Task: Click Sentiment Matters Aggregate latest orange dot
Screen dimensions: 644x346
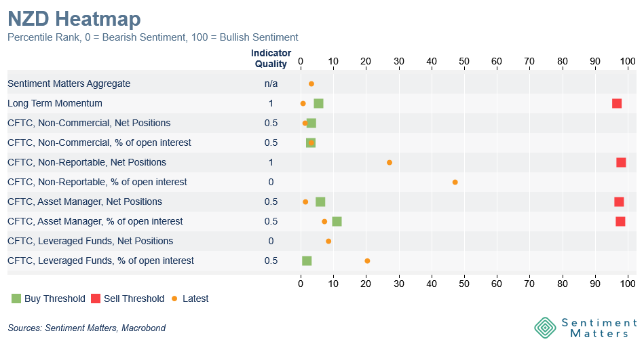Action: point(311,84)
